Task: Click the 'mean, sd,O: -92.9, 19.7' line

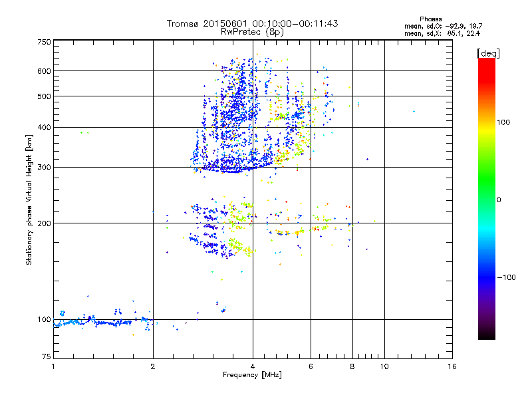Action: (443, 26)
